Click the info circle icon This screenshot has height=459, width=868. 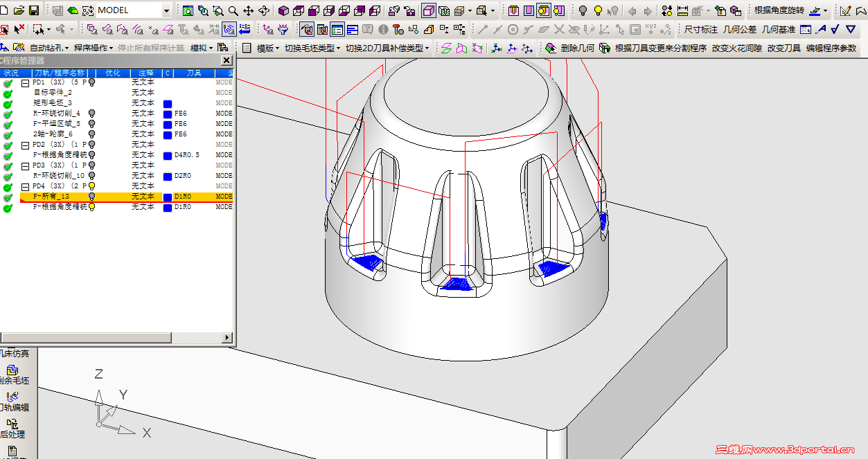[383, 29]
